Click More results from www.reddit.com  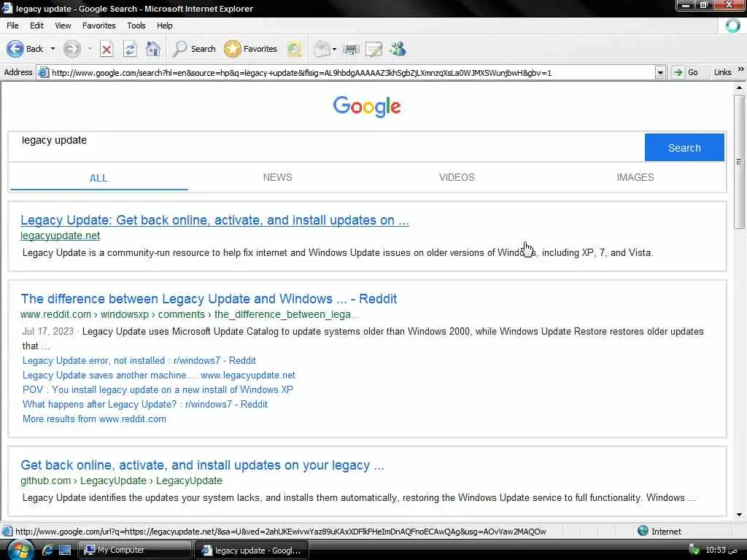click(x=94, y=419)
